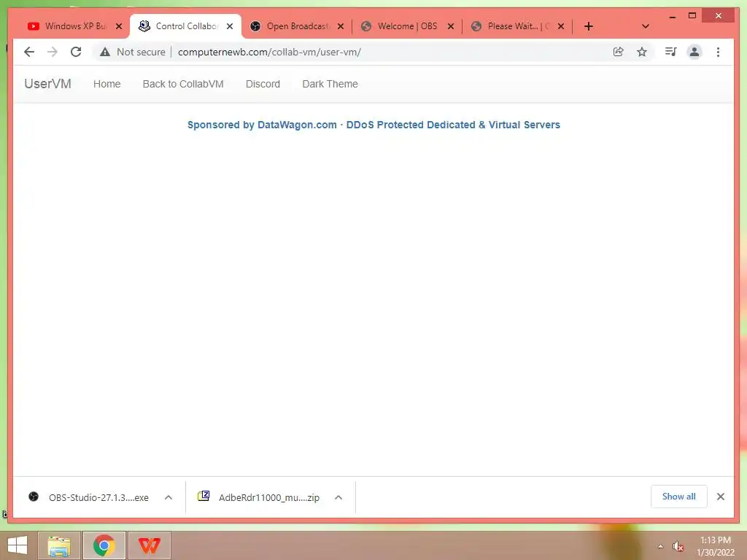Bookmark this page with star icon
747x560 pixels.
point(642,52)
